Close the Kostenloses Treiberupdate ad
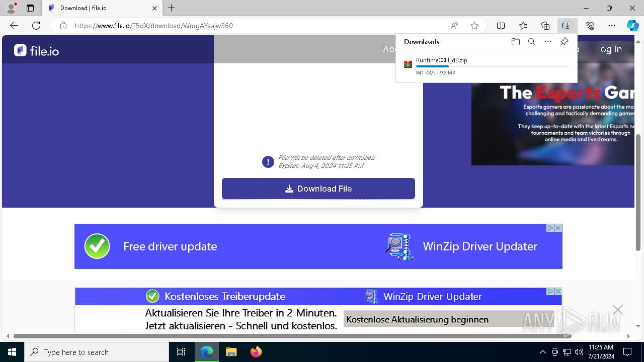 [x=558, y=292]
